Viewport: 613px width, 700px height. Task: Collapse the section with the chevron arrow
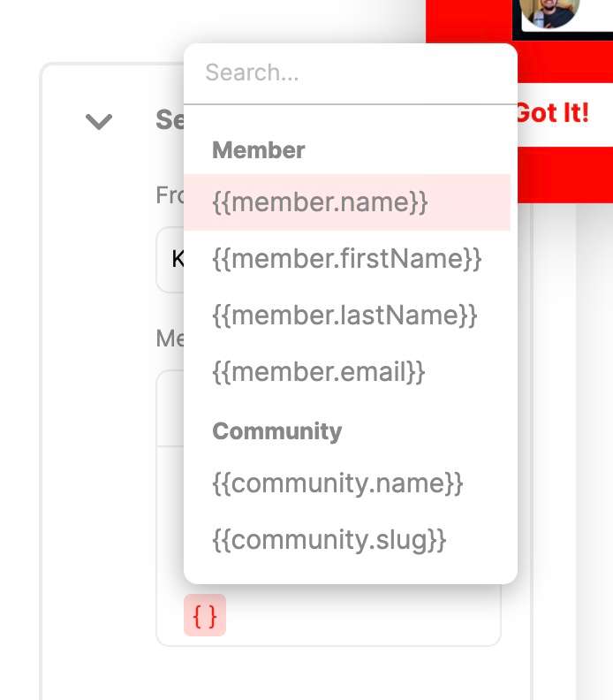[x=99, y=121]
